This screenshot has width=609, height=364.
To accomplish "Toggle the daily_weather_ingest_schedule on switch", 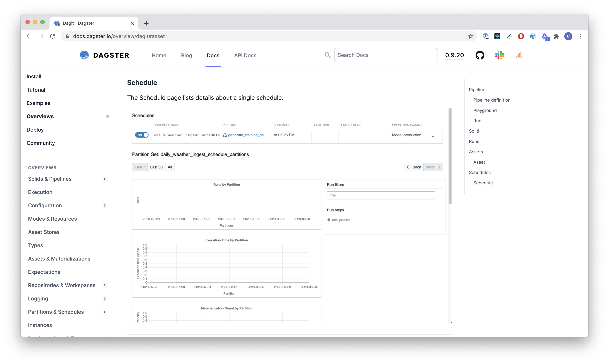I will coord(142,135).
